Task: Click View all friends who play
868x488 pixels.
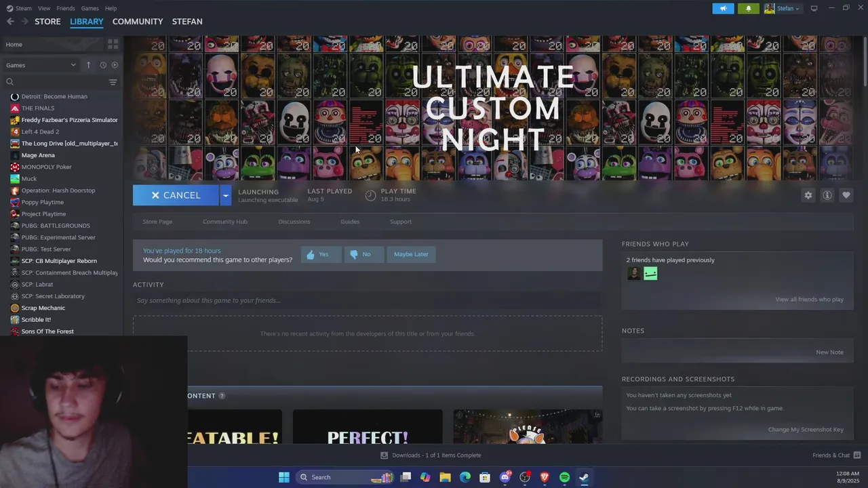Action: point(810,300)
